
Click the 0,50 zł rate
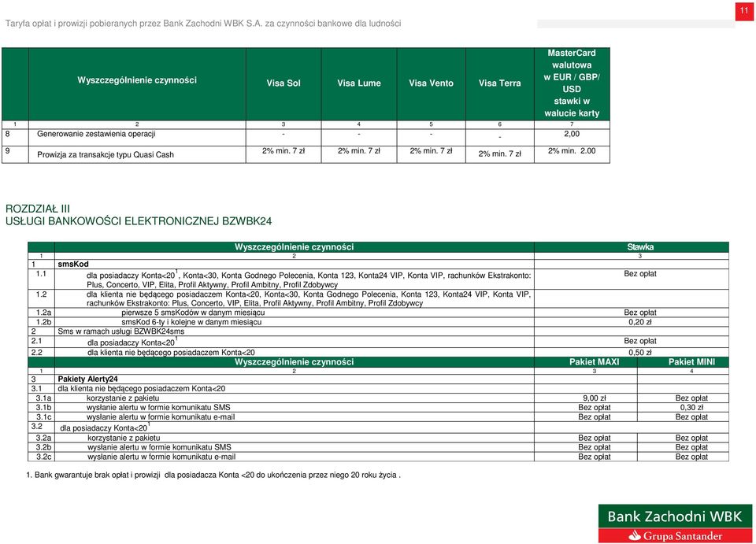click(x=640, y=352)
